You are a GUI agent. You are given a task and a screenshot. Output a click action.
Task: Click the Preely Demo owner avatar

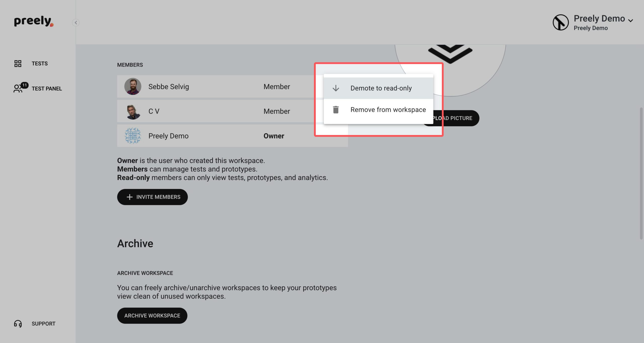(133, 136)
